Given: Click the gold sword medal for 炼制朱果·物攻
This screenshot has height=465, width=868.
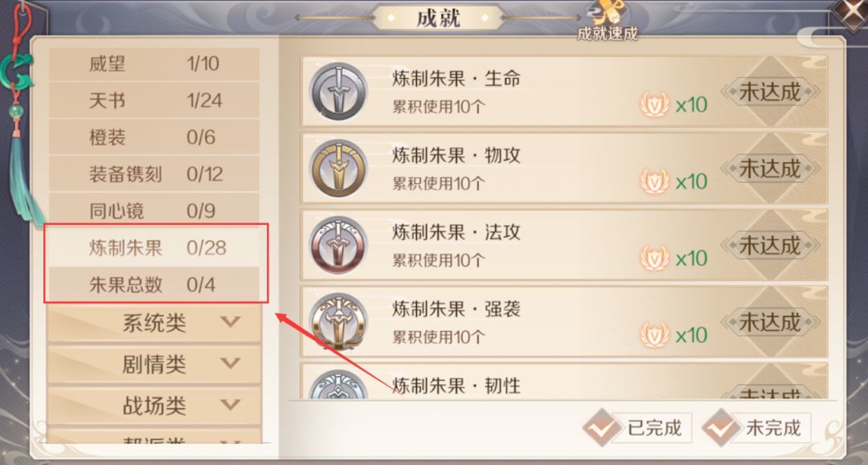Looking at the screenshot, I should coord(338,168).
